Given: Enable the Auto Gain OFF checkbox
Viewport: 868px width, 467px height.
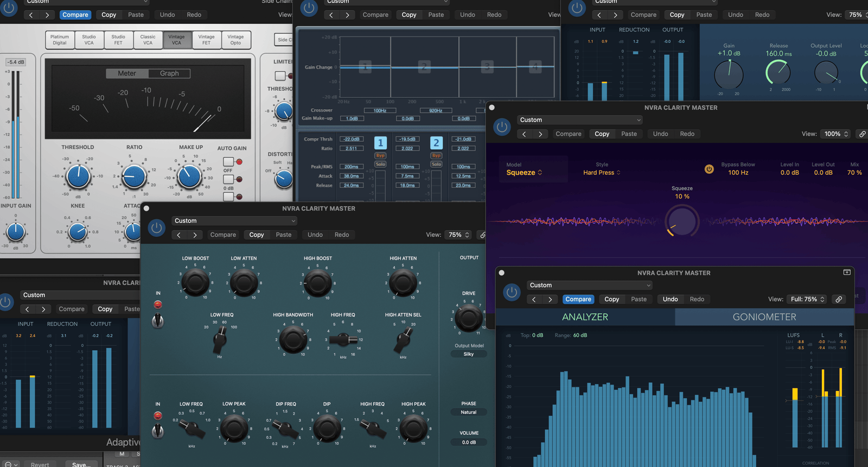Looking at the screenshot, I should pyautogui.click(x=228, y=162).
